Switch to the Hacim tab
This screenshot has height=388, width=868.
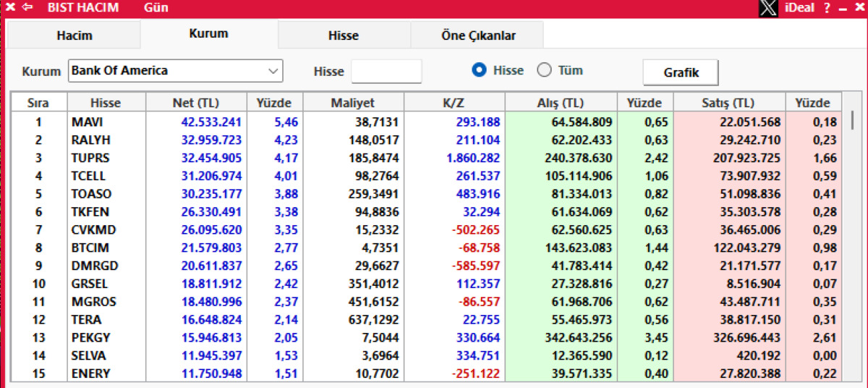(75, 35)
